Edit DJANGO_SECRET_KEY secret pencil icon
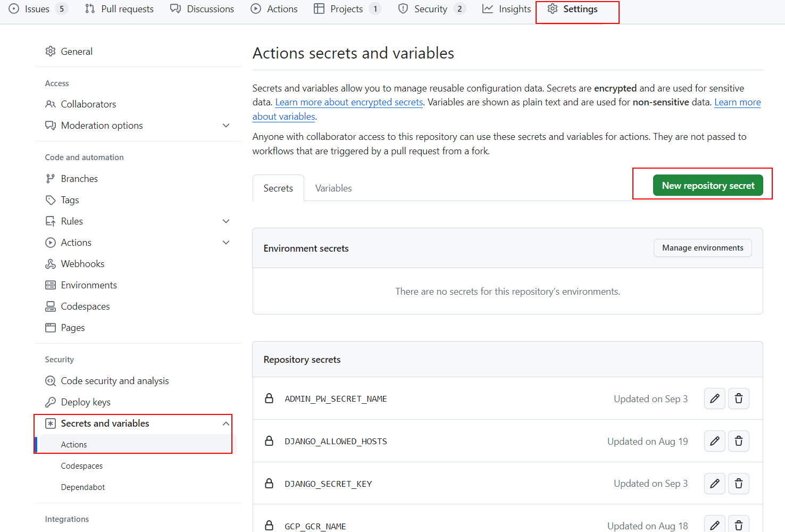785x532 pixels. 715,484
